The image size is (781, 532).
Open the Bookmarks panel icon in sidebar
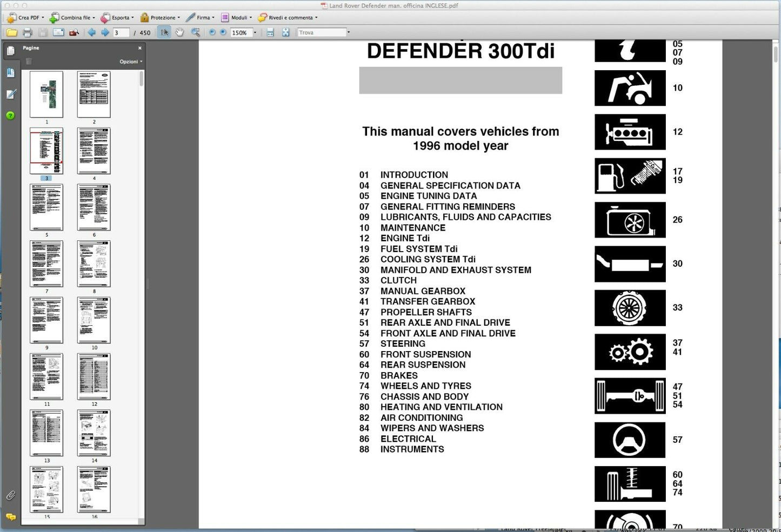pyautogui.click(x=10, y=73)
